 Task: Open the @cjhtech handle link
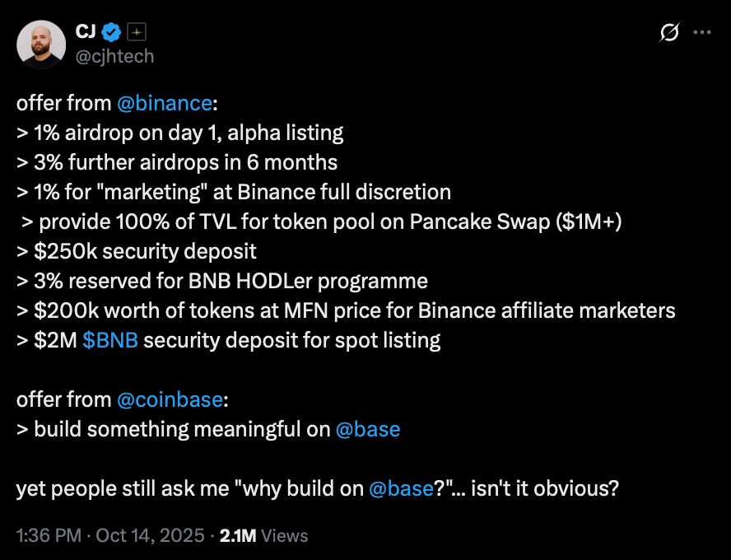click(x=114, y=56)
